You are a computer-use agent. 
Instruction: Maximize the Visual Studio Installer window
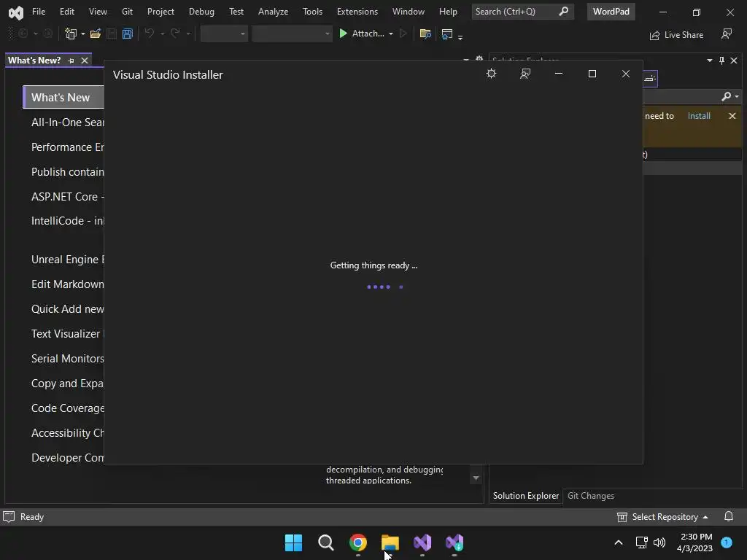point(592,74)
